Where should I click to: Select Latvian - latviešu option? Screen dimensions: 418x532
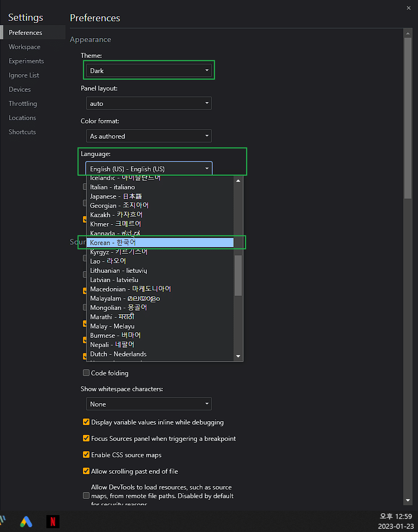[160, 280]
